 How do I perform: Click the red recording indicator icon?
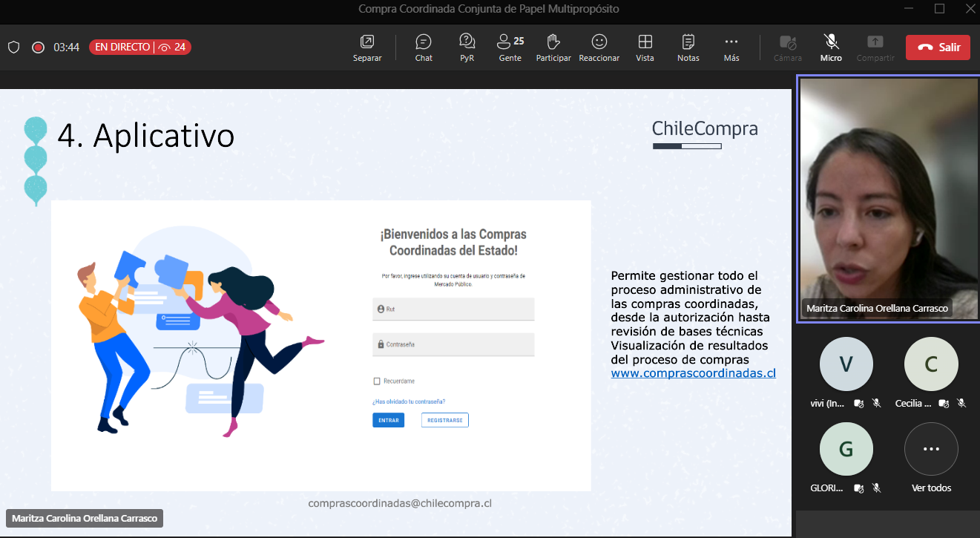39,47
